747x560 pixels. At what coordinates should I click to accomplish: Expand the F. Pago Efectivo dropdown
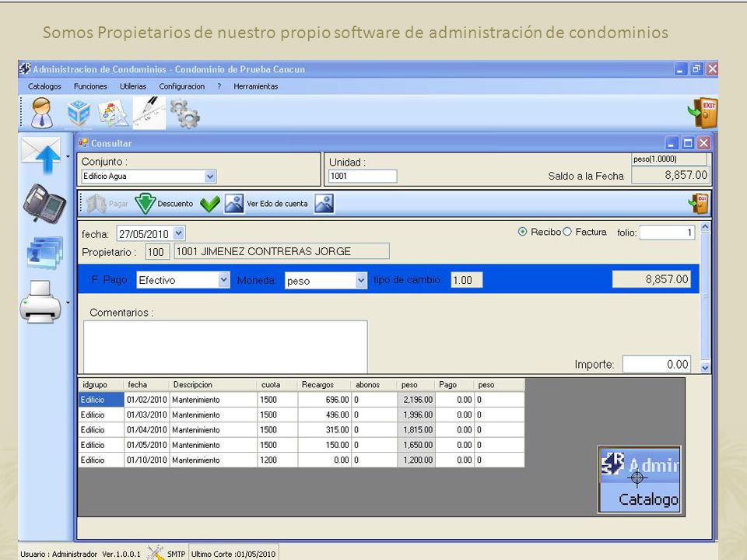click(223, 280)
